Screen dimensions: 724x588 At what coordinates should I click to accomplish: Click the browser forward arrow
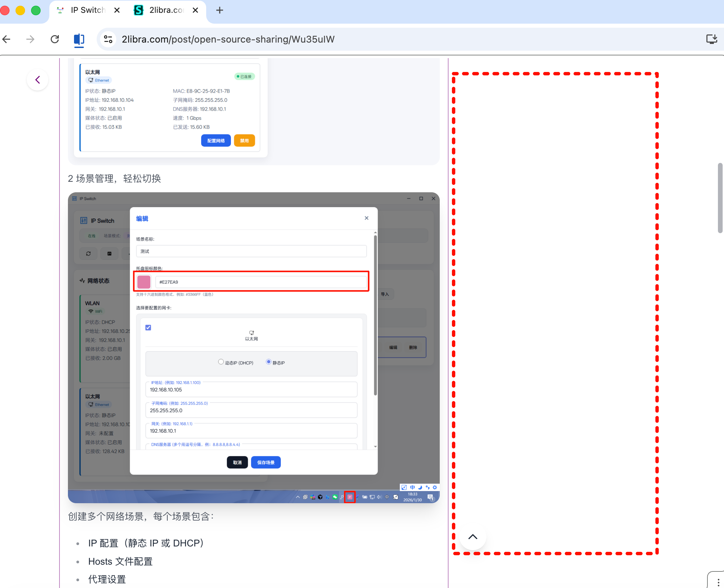(30, 39)
